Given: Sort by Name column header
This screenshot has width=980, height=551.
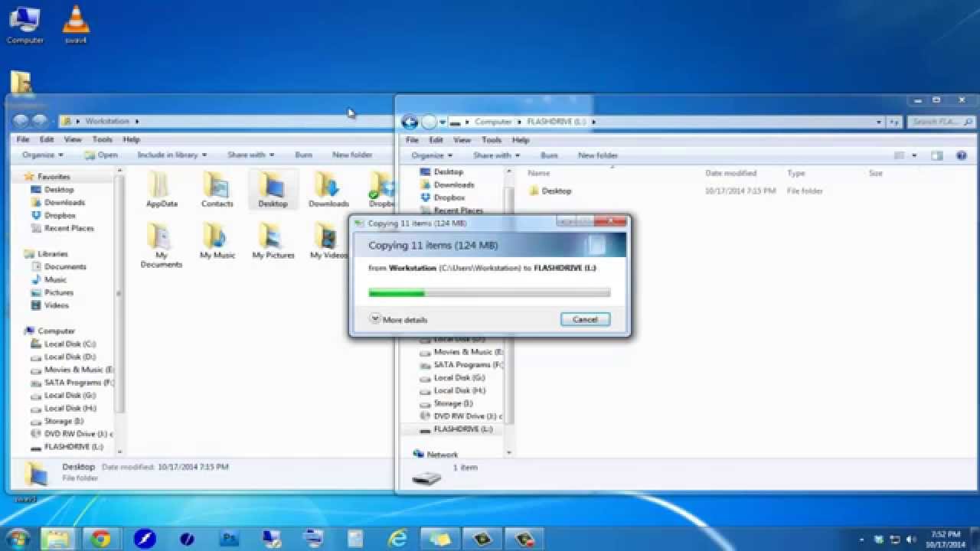Looking at the screenshot, I should pos(539,174).
